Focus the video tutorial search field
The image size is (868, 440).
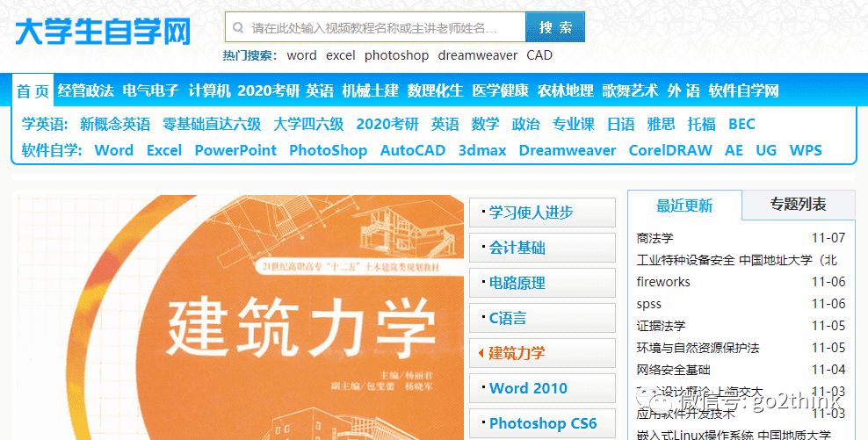[375, 27]
